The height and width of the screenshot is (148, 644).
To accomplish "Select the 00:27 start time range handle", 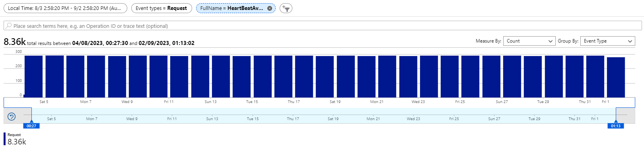I will point(31,126).
